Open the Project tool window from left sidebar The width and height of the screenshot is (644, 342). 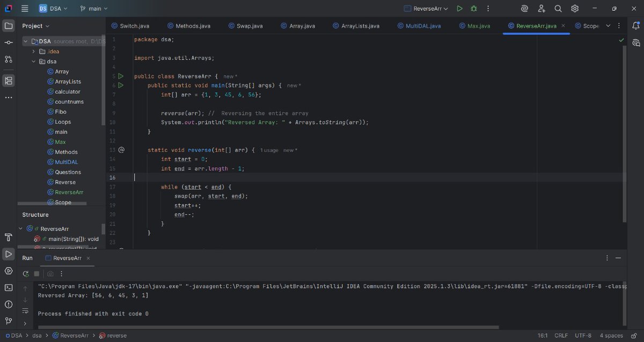tap(9, 26)
